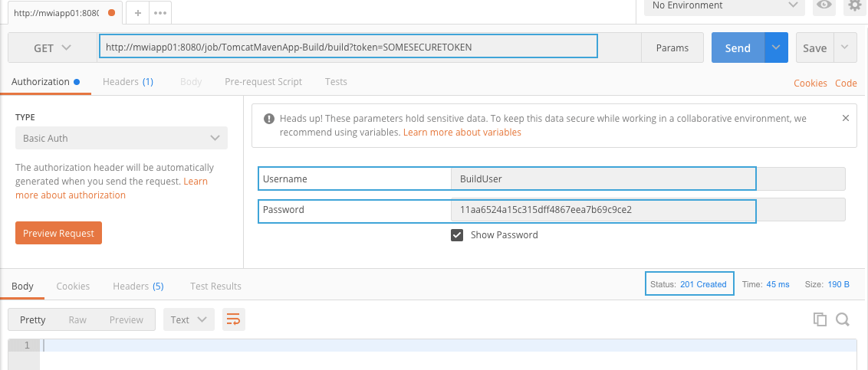Switch response view to Preview
868x370 pixels.
click(127, 319)
